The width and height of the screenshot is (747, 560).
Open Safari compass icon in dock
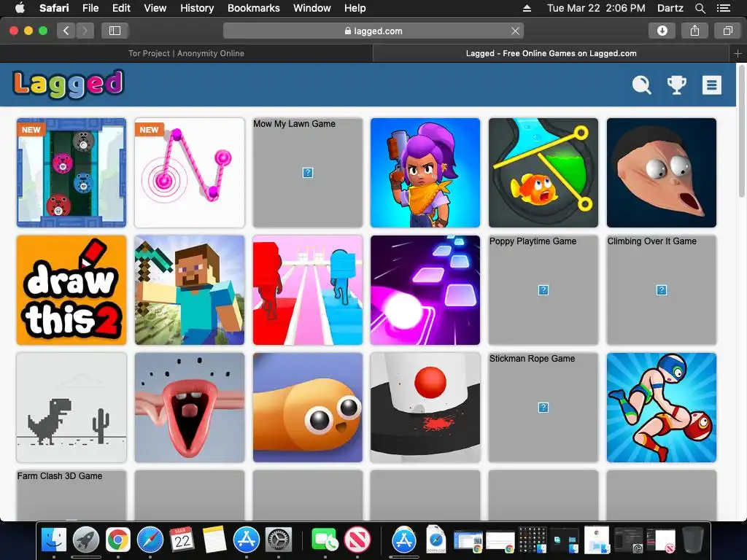click(150, 540)
